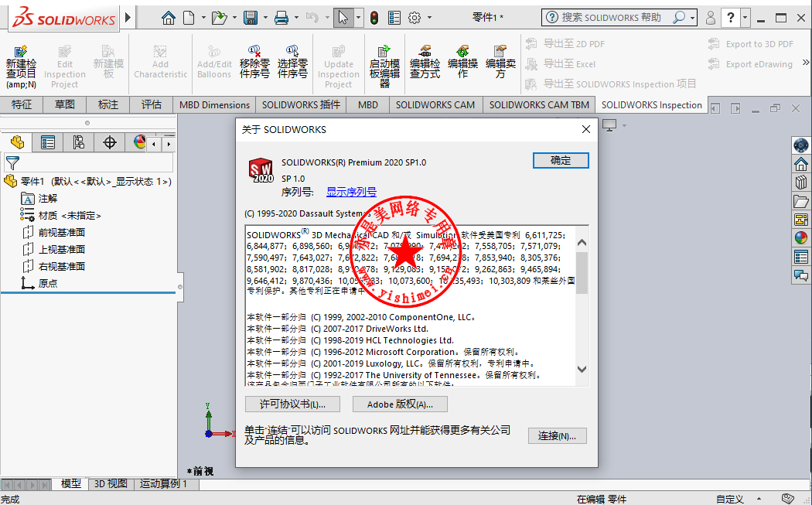Click scroll-up arrow in patent text box

[582, 242]
